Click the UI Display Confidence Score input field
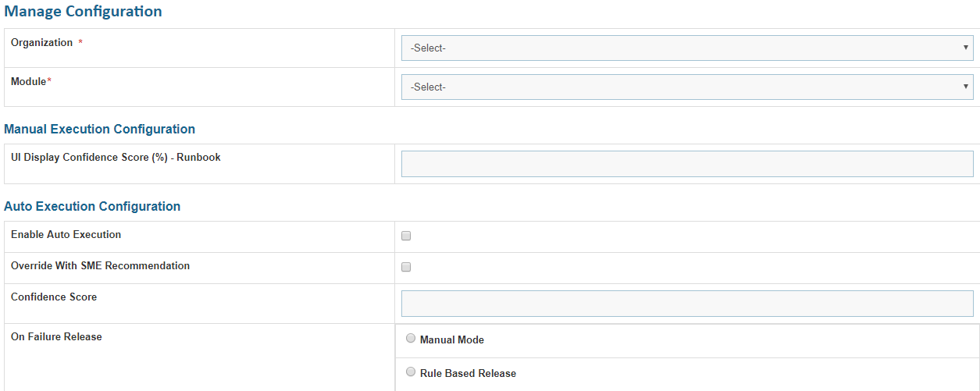980x391 pixels. [687, 164]
